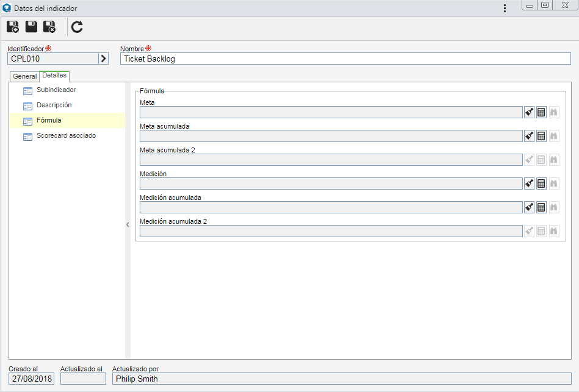Screen dimensions: 579x392
Task: Clear the Medición acumulada formula
Action: pos(529,207)
